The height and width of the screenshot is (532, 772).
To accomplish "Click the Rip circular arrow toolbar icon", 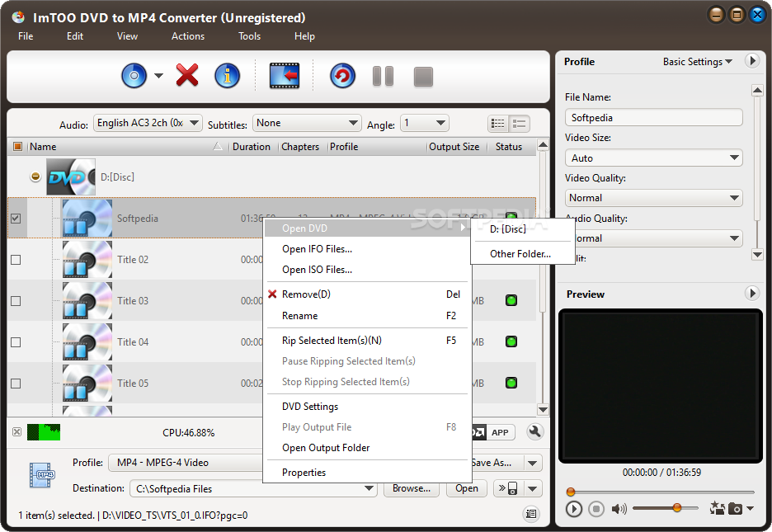I will click(342, 76).
